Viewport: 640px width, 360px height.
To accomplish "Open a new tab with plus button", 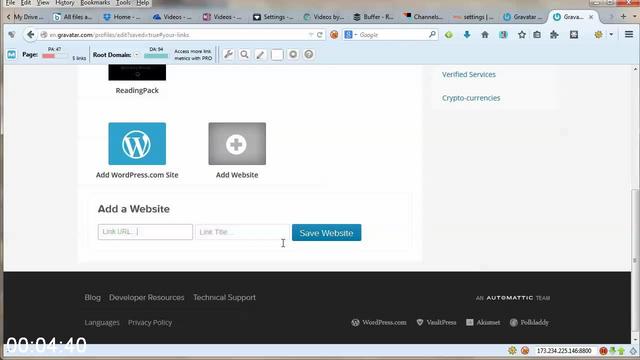I will (623, 16).
